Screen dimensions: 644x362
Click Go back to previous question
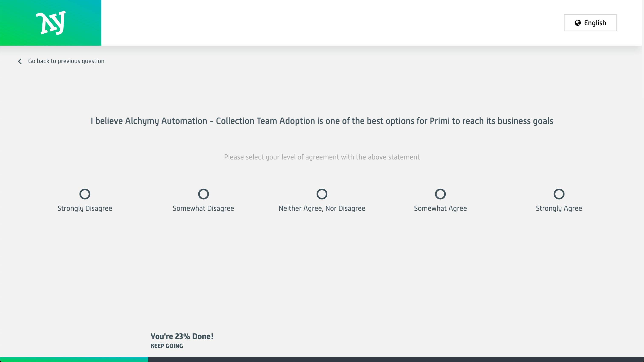tap(66, 61)
